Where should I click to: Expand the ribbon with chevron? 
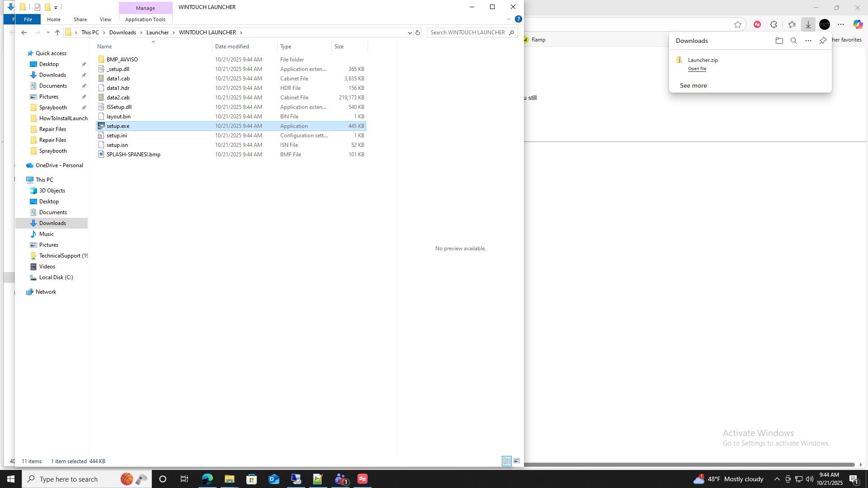509,19
